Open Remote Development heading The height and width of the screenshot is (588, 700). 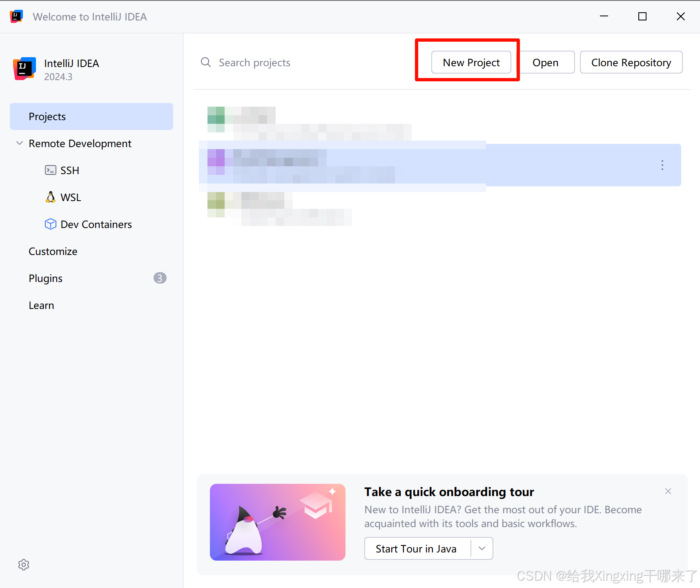(80, 143)
